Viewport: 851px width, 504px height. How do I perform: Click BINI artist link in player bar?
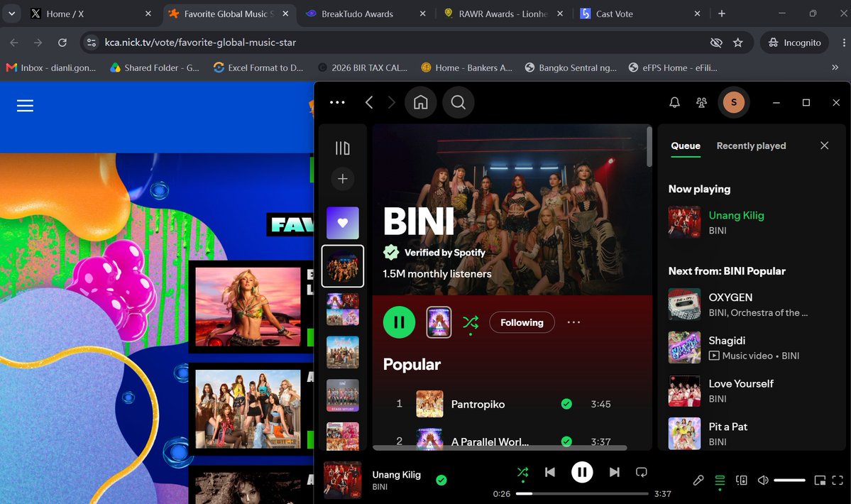pyautogui.click(x=380, y=487)
